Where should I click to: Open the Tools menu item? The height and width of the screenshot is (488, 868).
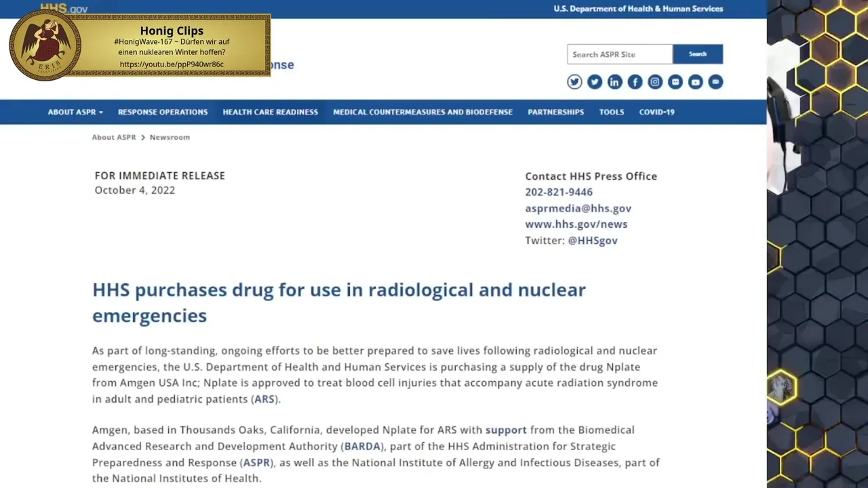tap(612, 112)
